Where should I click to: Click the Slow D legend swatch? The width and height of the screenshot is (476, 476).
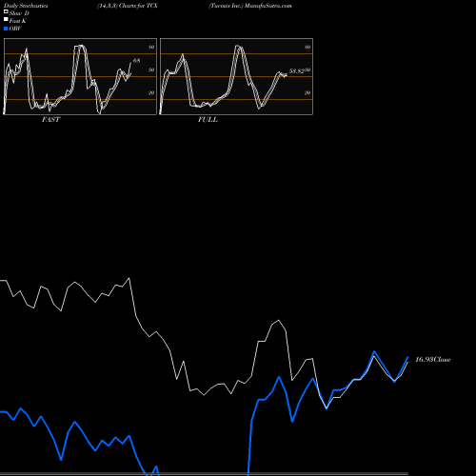point(6,11)
